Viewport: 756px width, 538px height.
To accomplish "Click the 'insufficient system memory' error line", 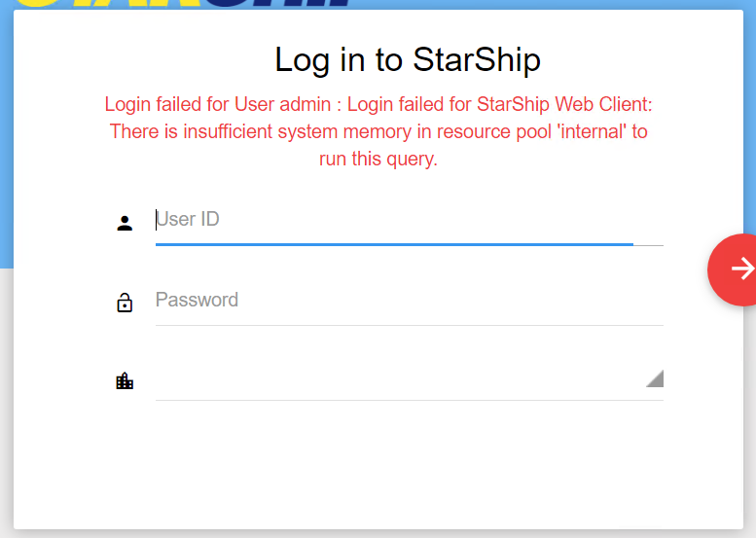I will click(x=378, y=131).
